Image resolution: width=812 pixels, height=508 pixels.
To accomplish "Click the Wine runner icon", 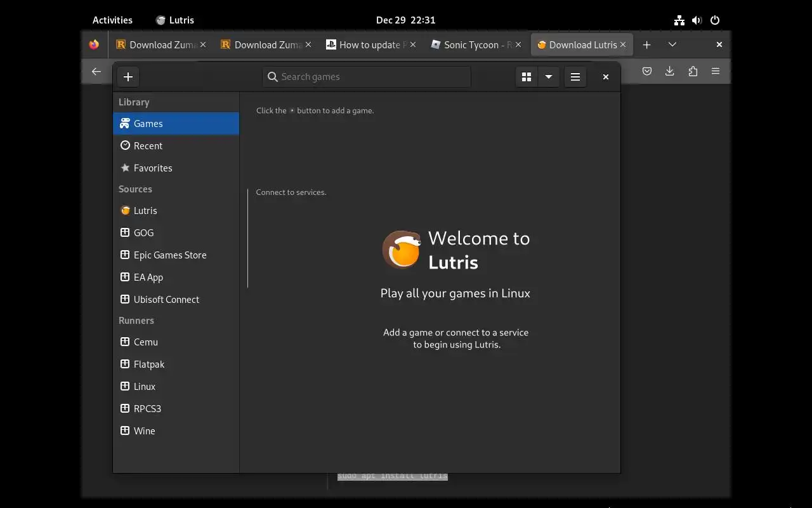I will tap(125, 431).
